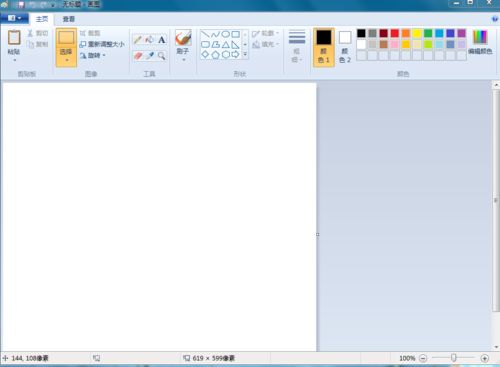Click the Crop (裁剪) button
The height and width of the screenshot is (367, 500).
pos(90,33)
